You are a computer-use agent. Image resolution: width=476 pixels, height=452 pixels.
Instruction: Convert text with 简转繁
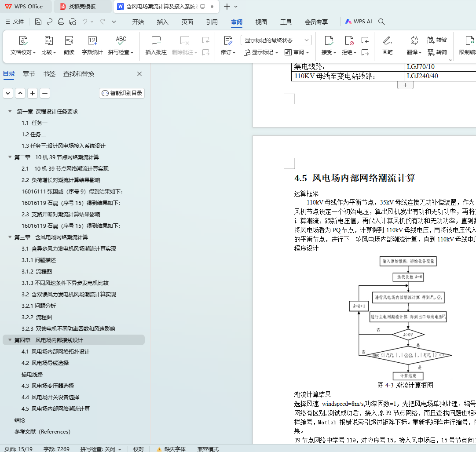tap(437, 40)
